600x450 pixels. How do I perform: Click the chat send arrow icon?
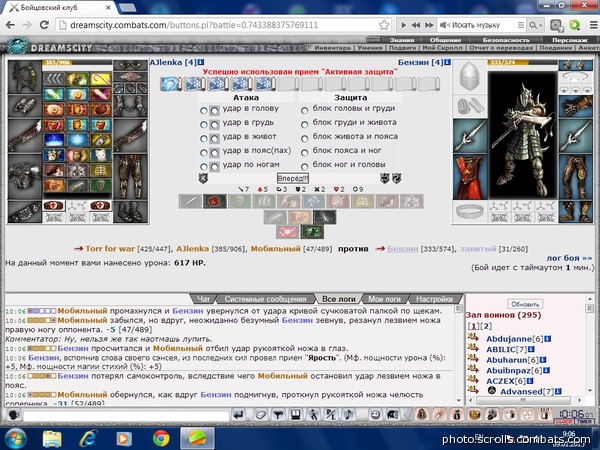coord(238,414)
